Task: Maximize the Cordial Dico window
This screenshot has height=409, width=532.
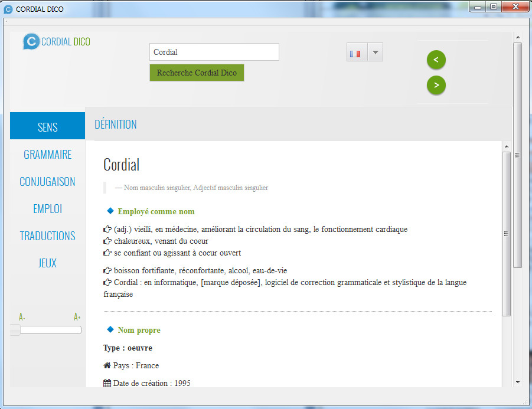Action: pyautogui.click(x=493, y=6)
